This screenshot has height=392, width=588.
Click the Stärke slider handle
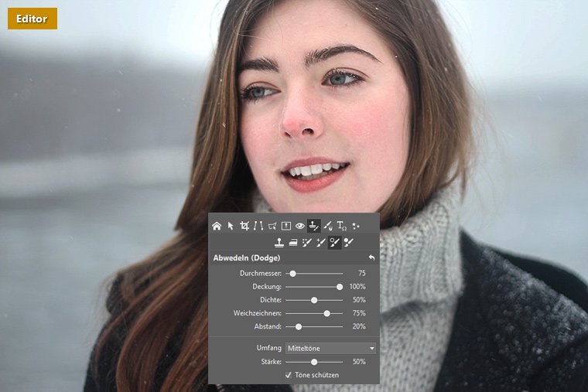(314, 362)
